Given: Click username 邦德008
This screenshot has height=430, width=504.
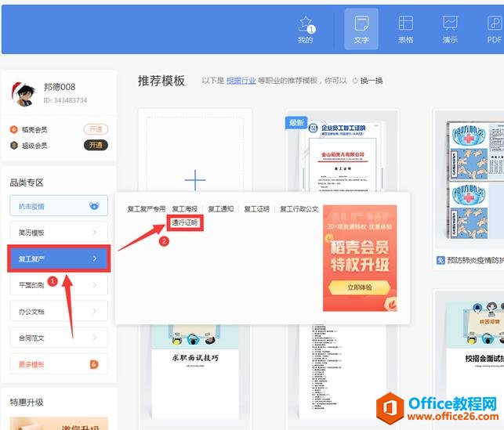Looking at the screenshot, I should [60, 87].
